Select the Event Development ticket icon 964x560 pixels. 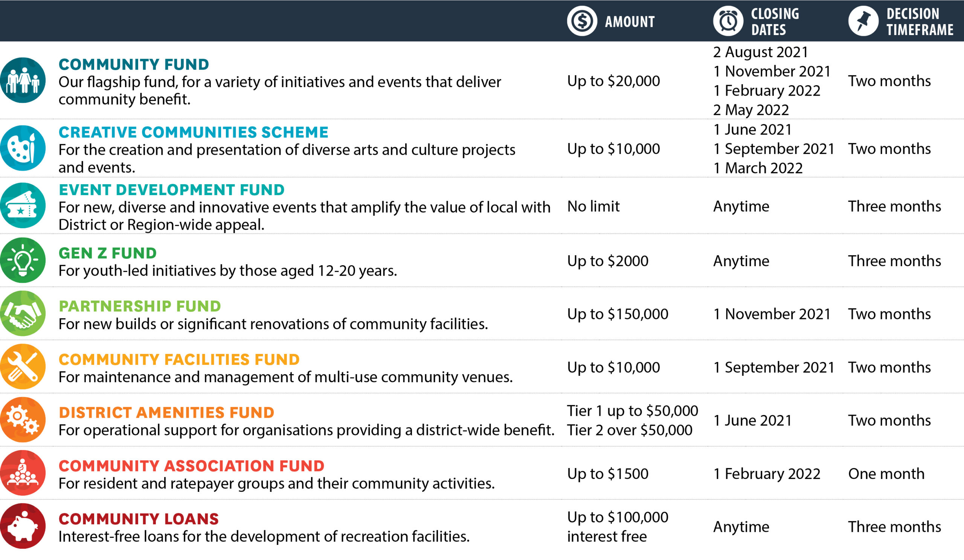pos(23,205)
